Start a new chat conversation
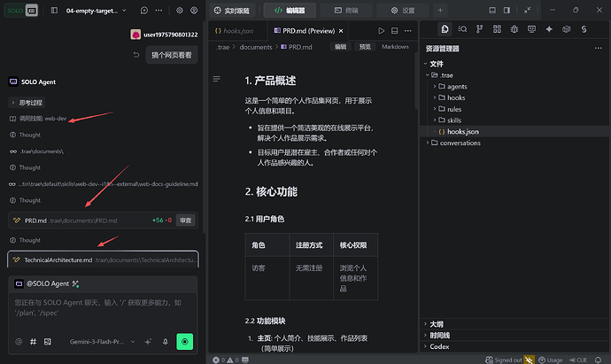Image resolution: width=611 pixels, height=364 pixels. (144, 11)
